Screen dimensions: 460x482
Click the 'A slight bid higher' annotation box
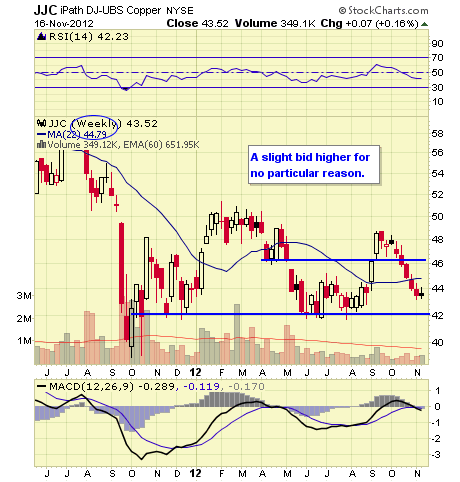pyautogui.click(x=314, y=165)
